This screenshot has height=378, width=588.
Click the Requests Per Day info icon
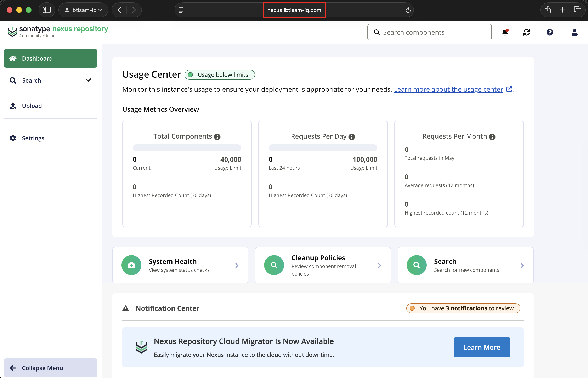click(351, 137)
